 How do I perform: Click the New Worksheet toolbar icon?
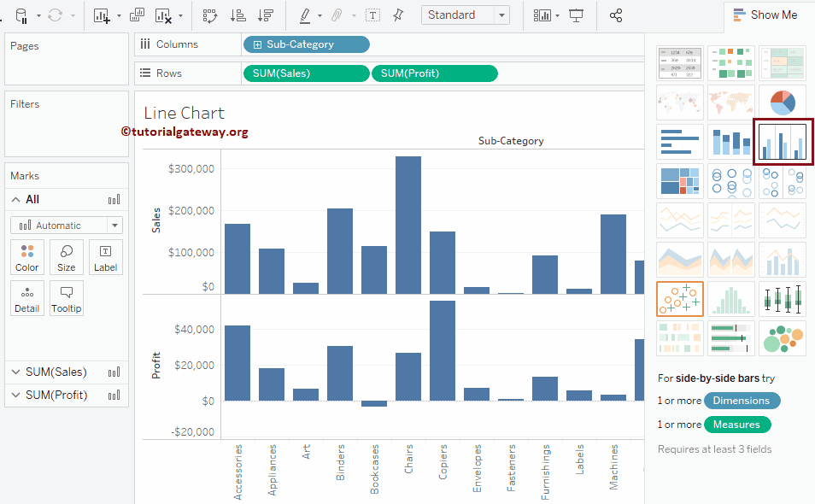(x=103, y=15)
